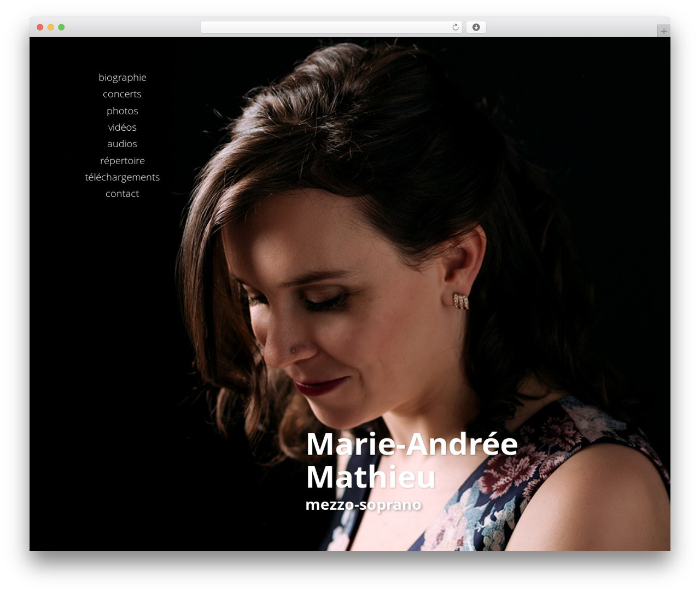This screenshot has width=700, height=593.
Task: Click the reload icon in address bar
Action: point(455,27)
